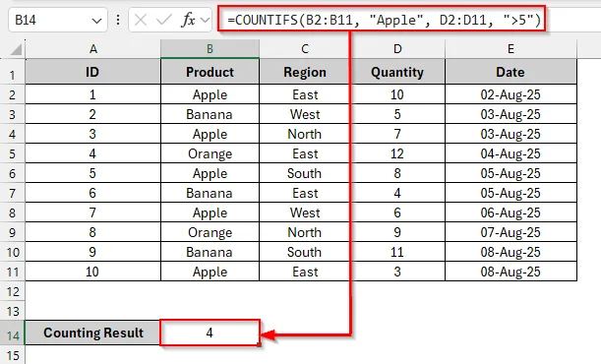
Task: Select column B header
Action: tap(210, 49)
